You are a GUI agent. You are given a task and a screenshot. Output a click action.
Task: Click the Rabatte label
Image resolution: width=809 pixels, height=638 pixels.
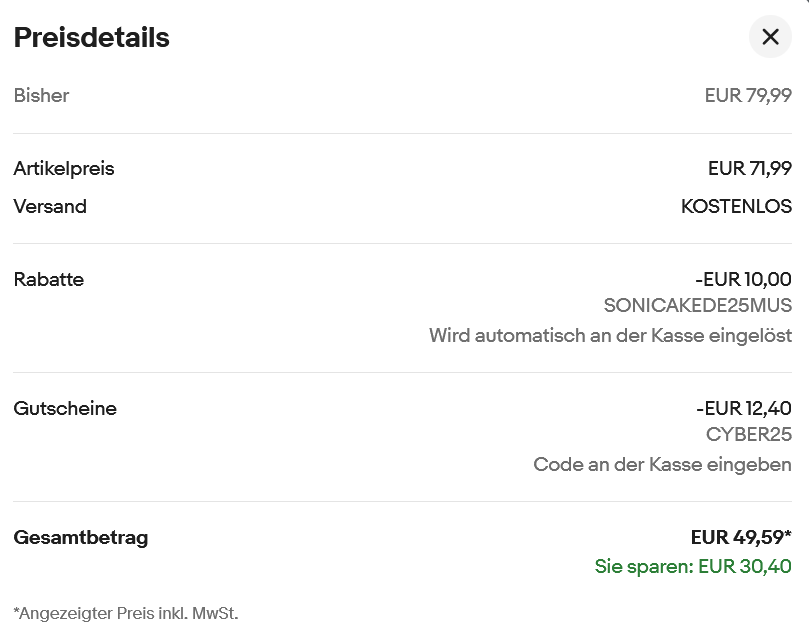pos(49,280)
